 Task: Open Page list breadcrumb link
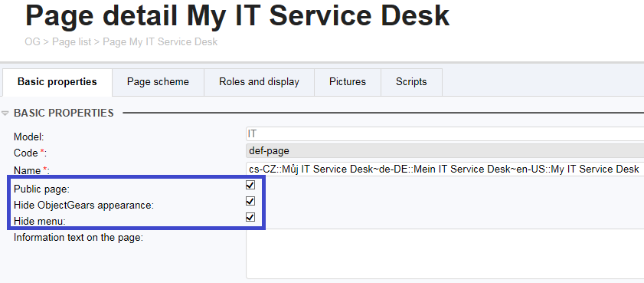click(71, 42)
